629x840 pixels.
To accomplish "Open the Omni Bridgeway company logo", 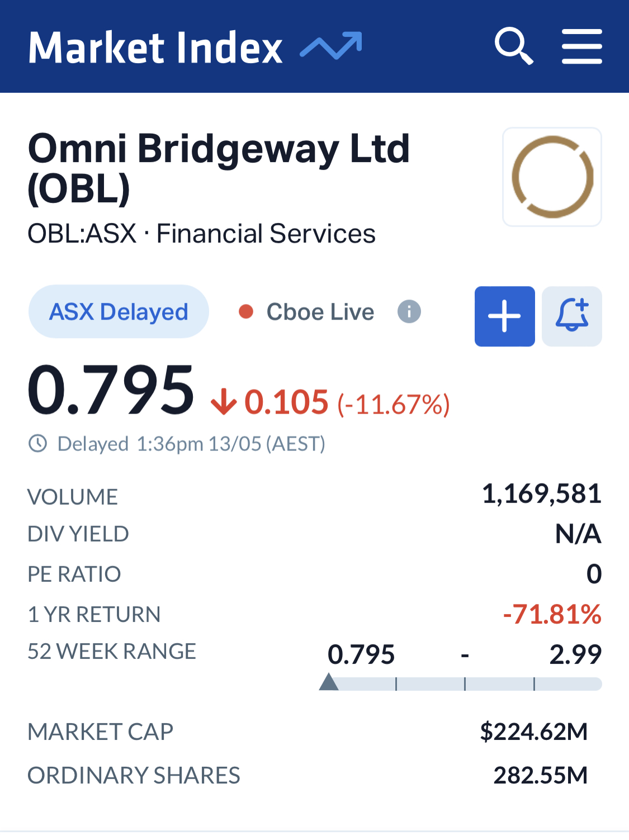I will (x=552, y=177).
